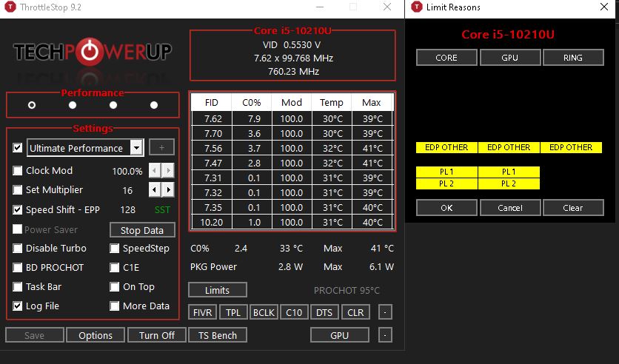Open the GPU monitoring button in ThrottleStop

pyautogui.click(x=340, y=335)
